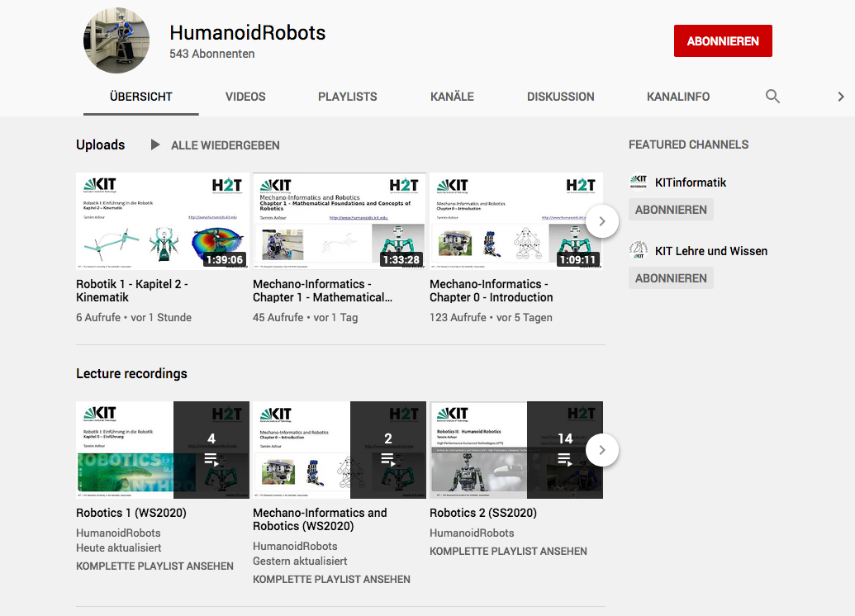Open the Robotics 1 (WS2020) playlist thumbnail
This screenshot has width=855, height=616.
click(x=163, y=450)
